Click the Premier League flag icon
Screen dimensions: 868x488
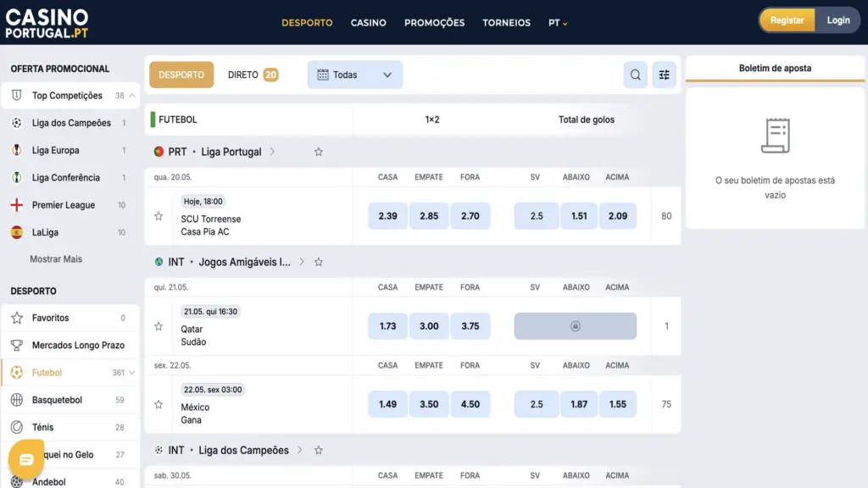(17, 205)
